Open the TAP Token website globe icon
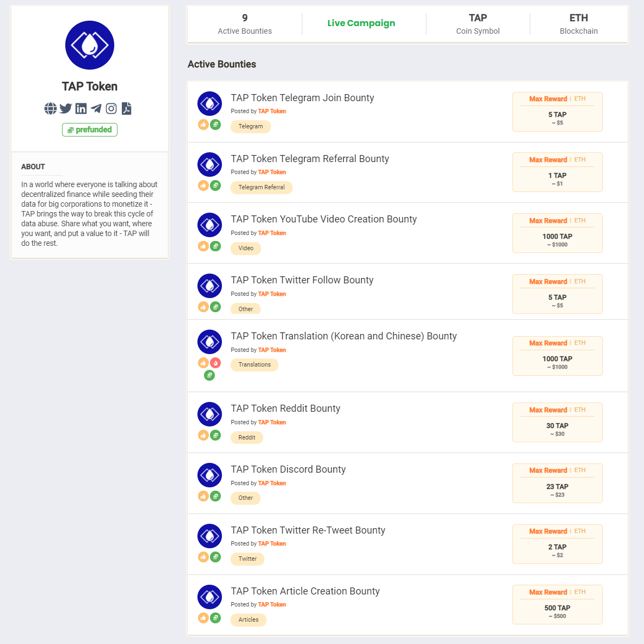 (x=51, y=108)
